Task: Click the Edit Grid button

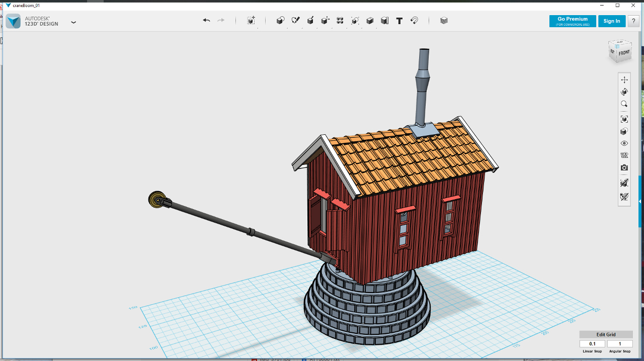Action: [606, 334]
